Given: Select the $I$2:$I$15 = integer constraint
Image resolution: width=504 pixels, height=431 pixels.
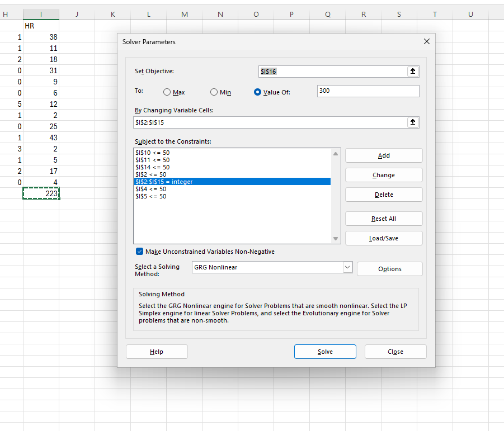Looking at the screenshot, I should [232, 182].
